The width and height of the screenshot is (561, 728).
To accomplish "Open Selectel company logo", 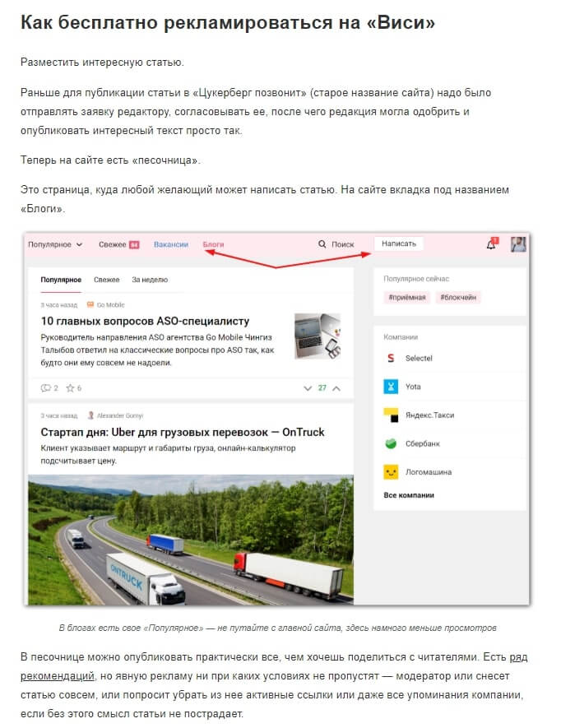I will [x=391, y=358].
